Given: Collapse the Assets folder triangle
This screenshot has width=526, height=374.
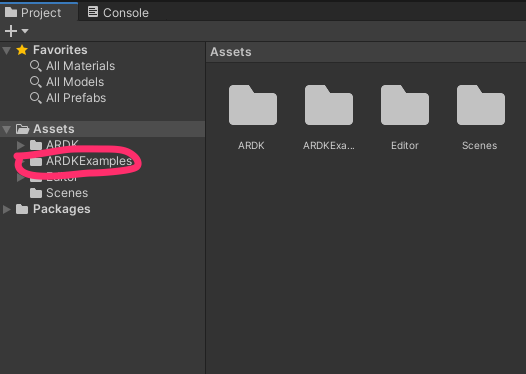Looking at the screenshot, I should [6, 129].
